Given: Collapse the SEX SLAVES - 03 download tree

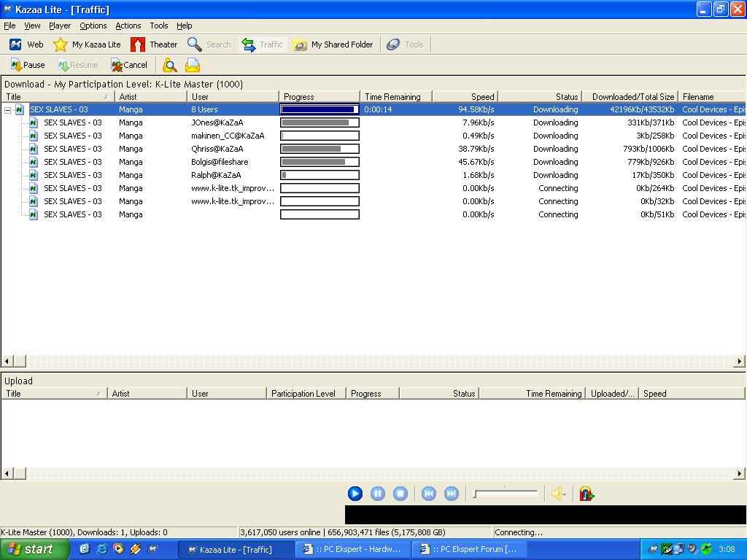Looking at the screenshot, I should [x=8, y=110].
